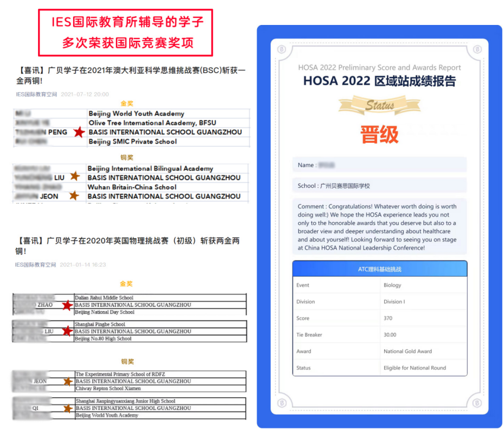Click the brown star beside LIU in BSC bronze list
Viewport: 504px width, 431px height.
[x=74, y=177]
